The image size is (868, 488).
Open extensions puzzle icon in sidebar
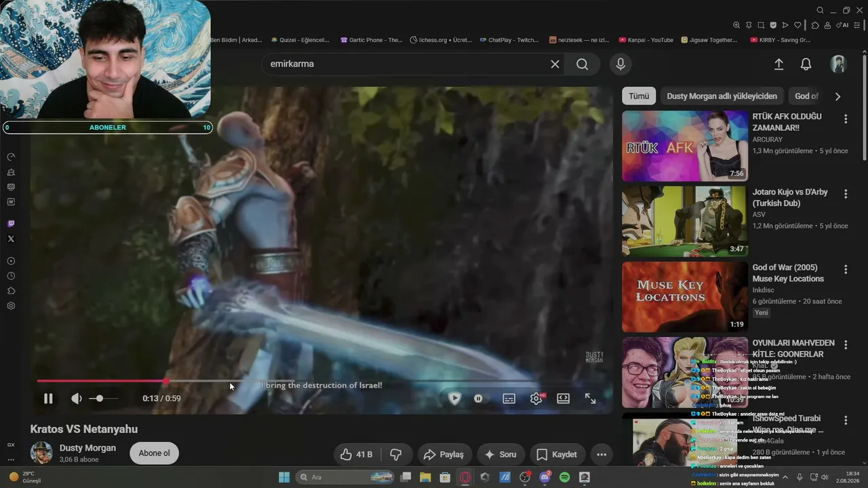[11, 291]
